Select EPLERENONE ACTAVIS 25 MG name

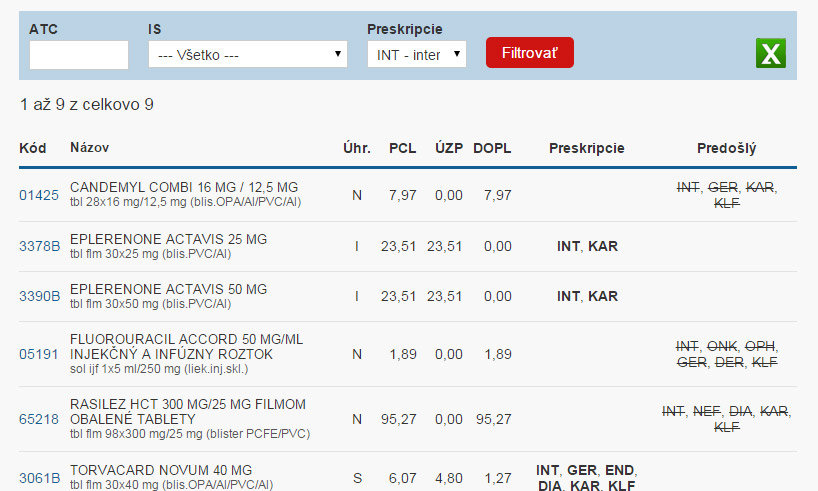[x=169, y=239]
